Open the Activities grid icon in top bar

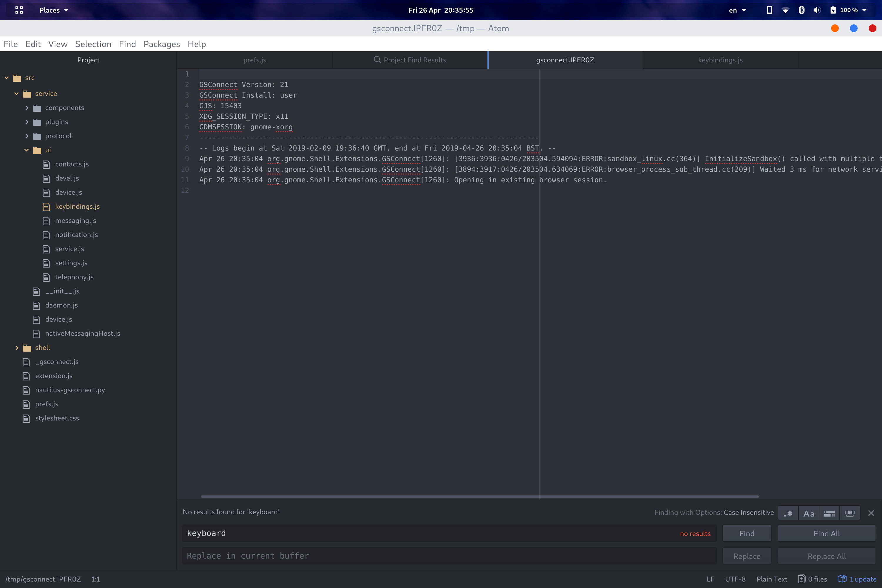(x=19, y=10)
